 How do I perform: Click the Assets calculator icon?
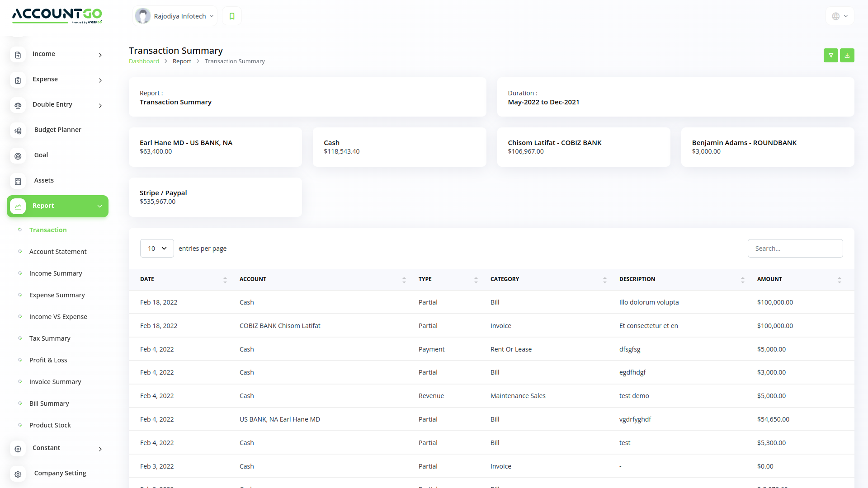[18, 181]
